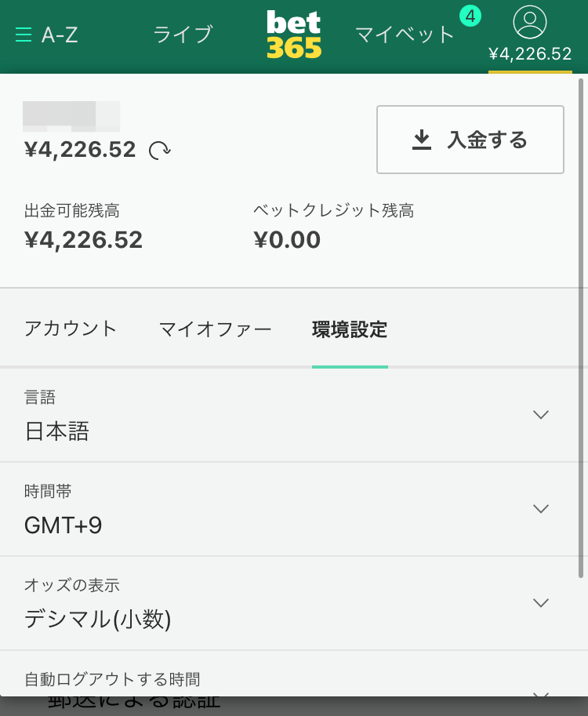588x716 pixels.
Task: Click the 入金する deposit button
Action: point(470,140)
